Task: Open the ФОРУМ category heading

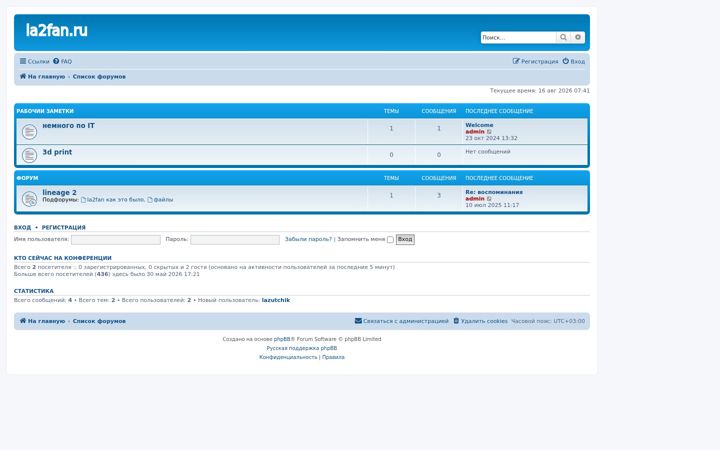Action: [28, 178]
